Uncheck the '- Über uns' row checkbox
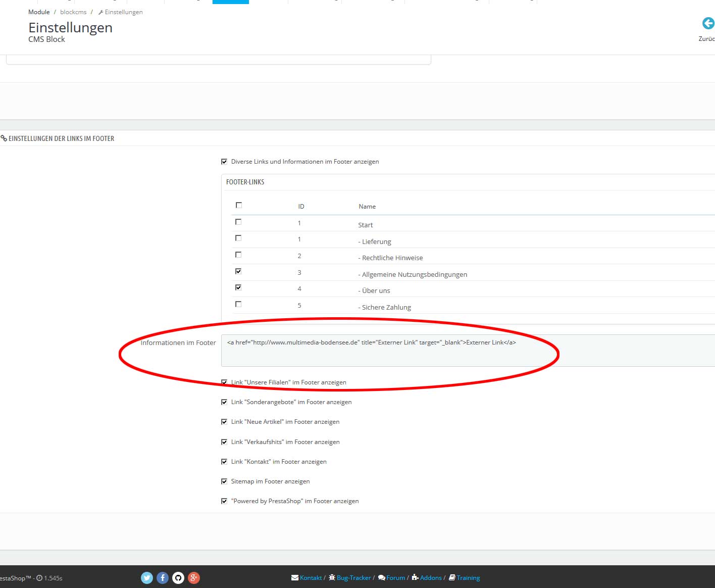715x588 pixels. [238, 287]
